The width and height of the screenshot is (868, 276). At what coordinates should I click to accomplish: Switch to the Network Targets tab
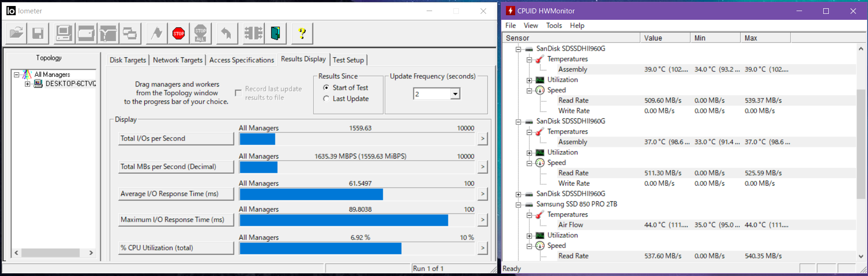pyautogui.click(x=178, y=60)
